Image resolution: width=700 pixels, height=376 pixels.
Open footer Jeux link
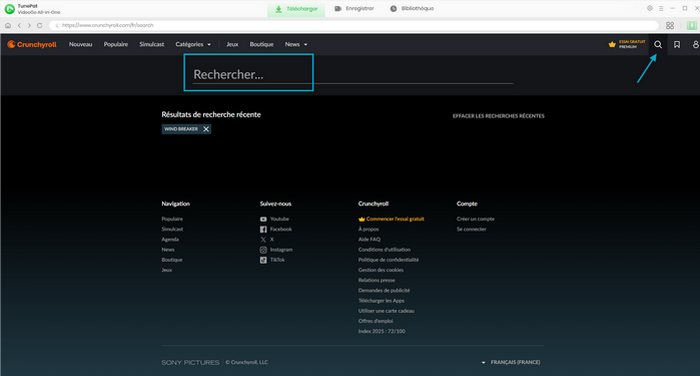pyautogui.click(x=167, y=270)
